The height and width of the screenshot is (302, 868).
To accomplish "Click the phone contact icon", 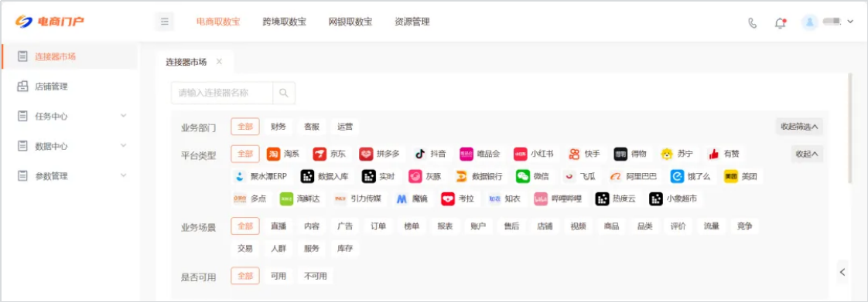I will tap(752, 22).
